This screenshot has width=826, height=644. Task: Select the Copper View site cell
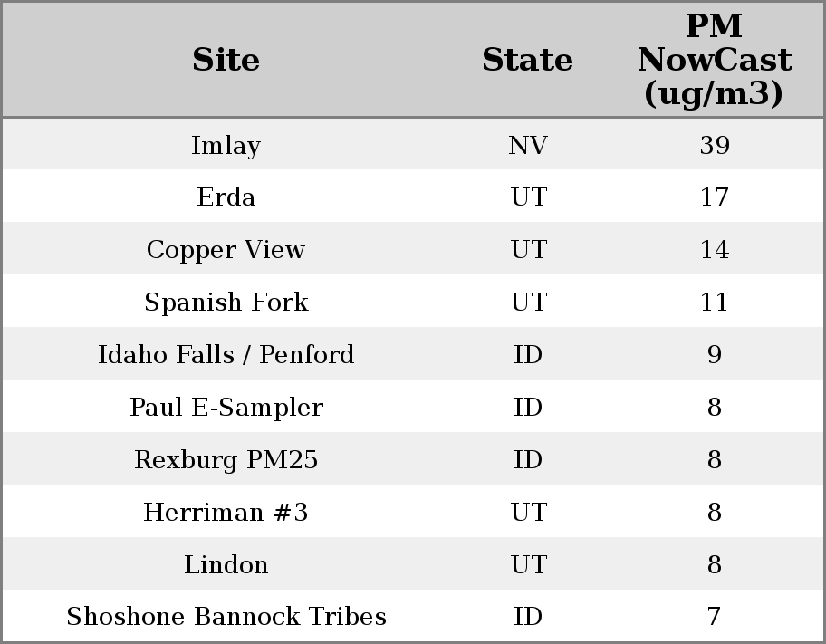[226, 250]
